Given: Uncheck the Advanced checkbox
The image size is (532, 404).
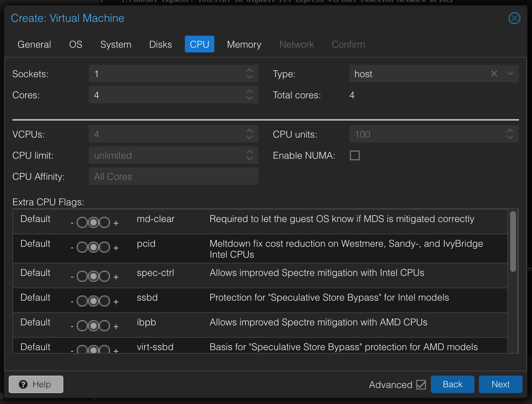Looking at the screenshot, I should (x=421, y=385).
